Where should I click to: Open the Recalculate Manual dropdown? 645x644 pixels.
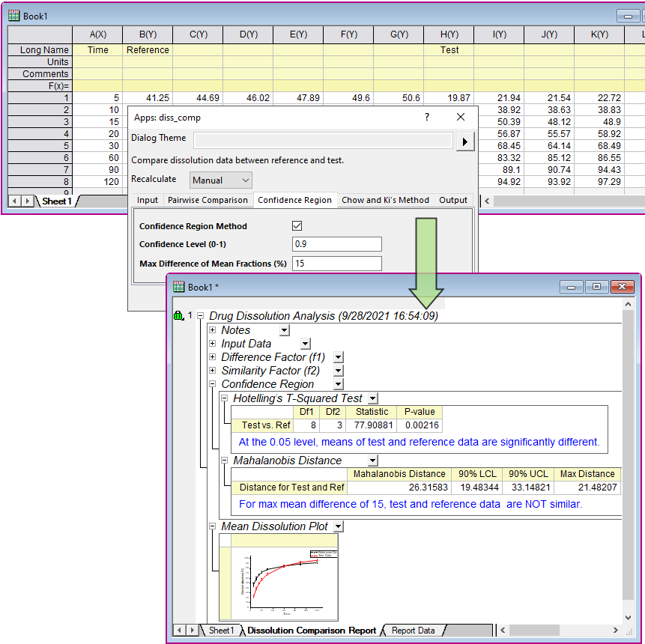(x=221, y=180)
